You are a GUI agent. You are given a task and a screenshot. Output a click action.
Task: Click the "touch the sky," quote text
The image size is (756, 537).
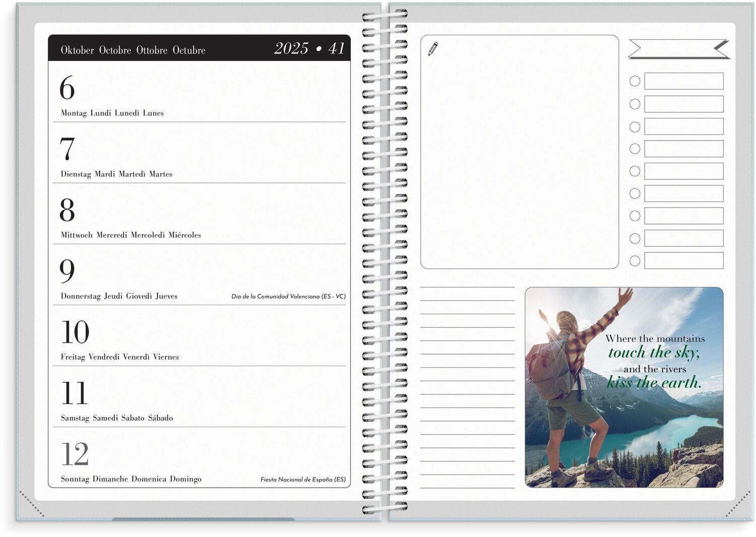tap(654, 353)
